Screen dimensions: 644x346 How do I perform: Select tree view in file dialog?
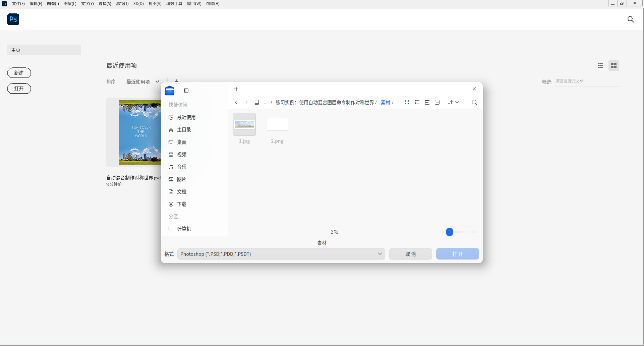pos(427,102)
